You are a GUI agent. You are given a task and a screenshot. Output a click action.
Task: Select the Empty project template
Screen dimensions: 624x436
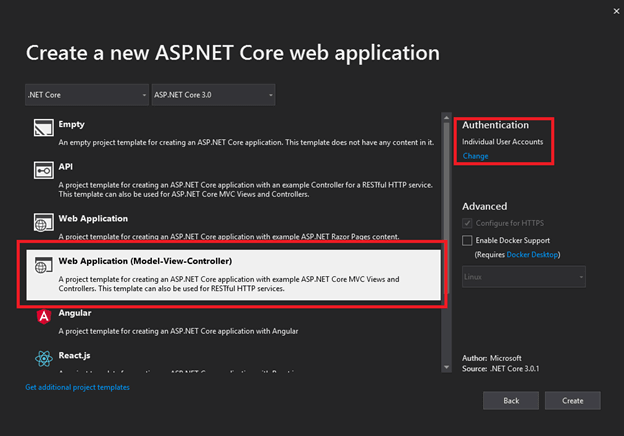230,134
